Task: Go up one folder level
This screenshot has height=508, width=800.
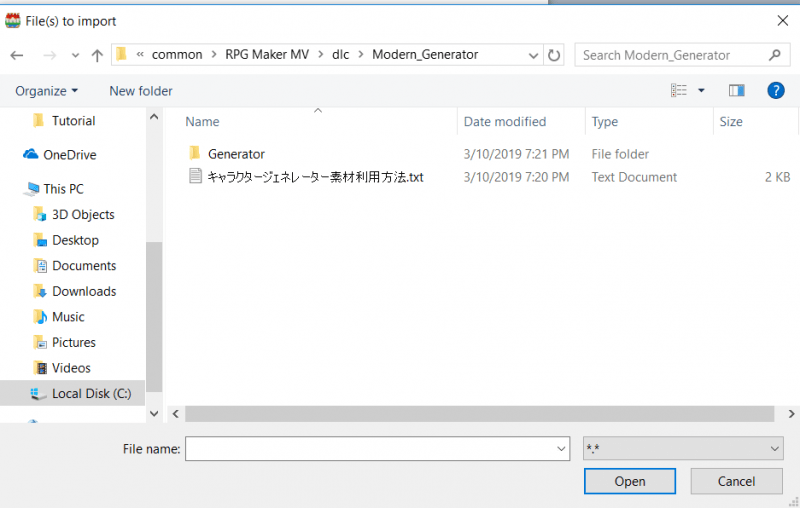Action: point(97,55)
